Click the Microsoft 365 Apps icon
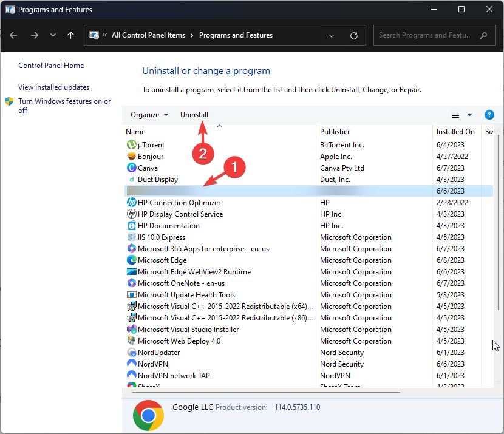Viewport: 504px width, 434px height. click(131, 248)
